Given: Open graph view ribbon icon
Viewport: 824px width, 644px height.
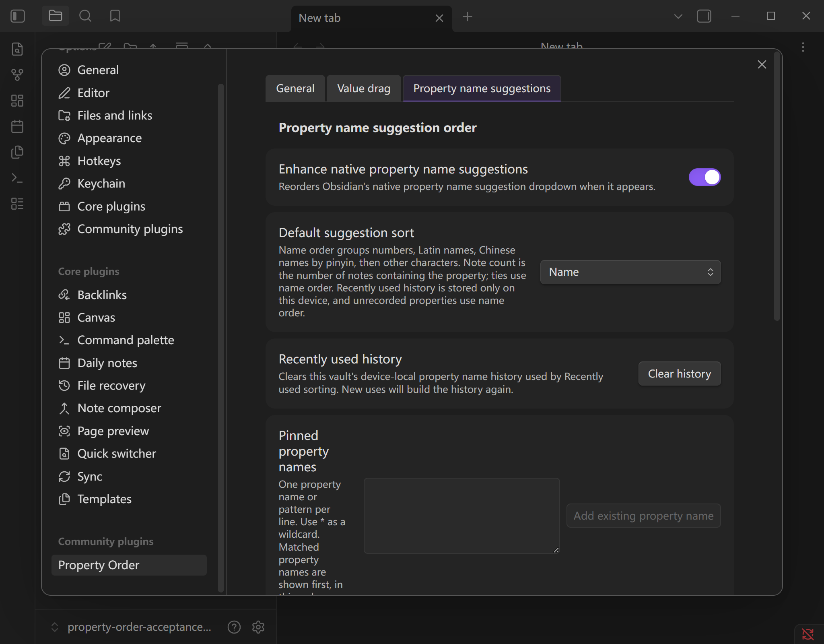Looking at the screenshot, I should [x=17, y=75].
